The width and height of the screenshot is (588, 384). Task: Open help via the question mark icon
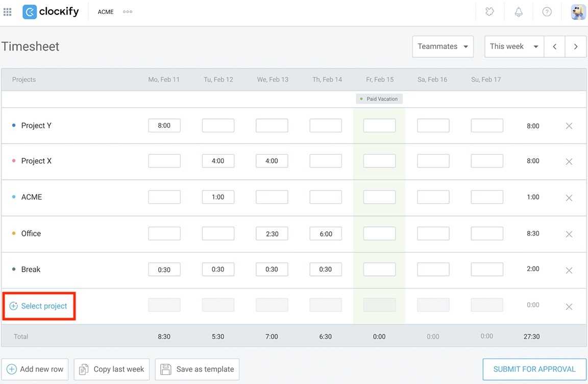(x=547, y=12)
